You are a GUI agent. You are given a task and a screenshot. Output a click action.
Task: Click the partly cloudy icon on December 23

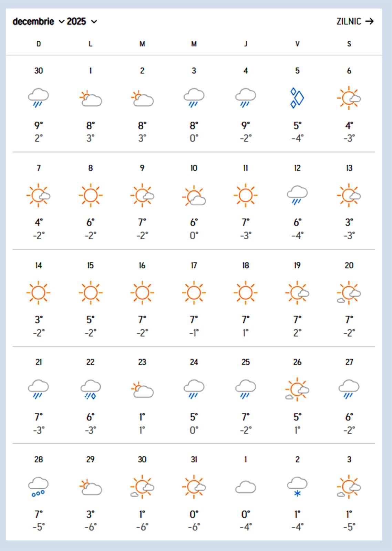[x=142, y=389]
